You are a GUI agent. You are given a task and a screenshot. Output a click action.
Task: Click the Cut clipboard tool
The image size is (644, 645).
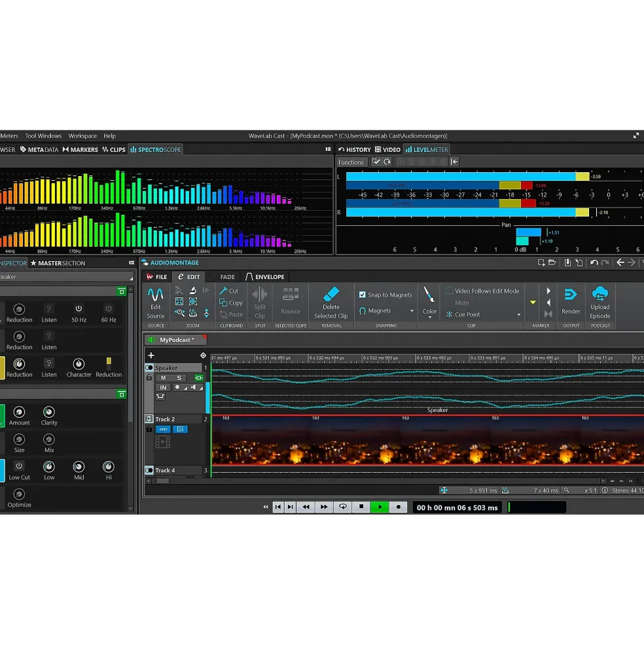pyautogui.click(x=229, y=291)
